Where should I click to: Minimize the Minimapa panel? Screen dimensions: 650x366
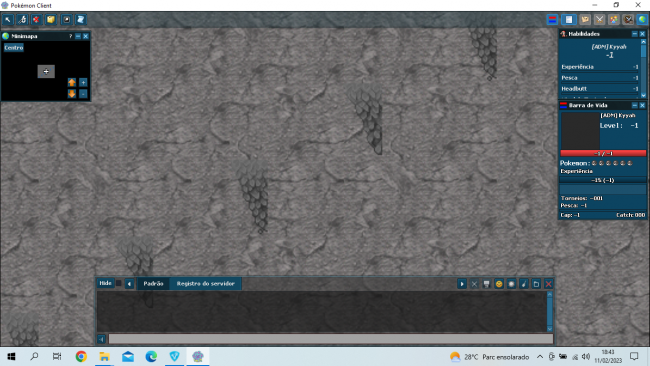point(78,36)
